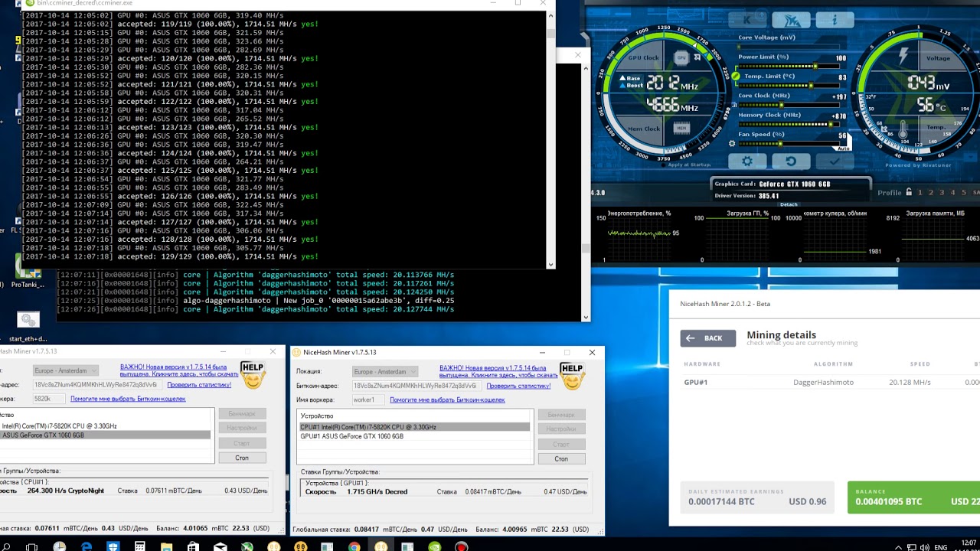
Task: Go BACK in NiceHash Miner 2 details
Action: 708,338
